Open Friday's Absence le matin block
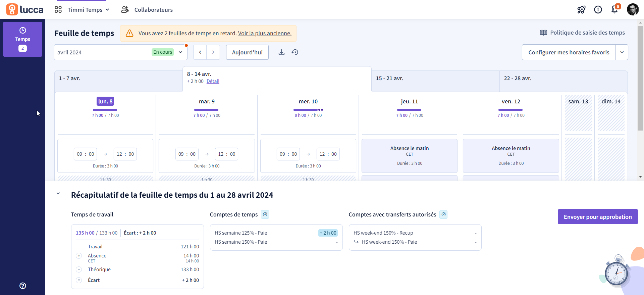This screenshot has width=644, height=295. (511, 156)
